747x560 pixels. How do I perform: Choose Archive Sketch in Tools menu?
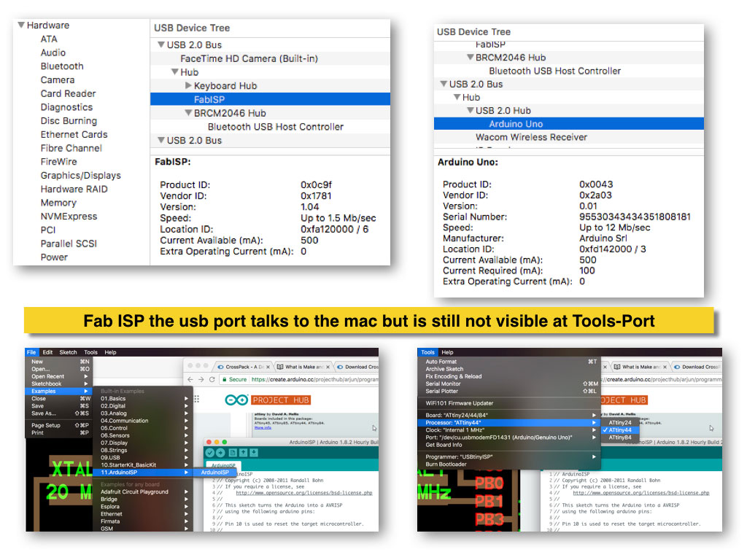click(508, 369)
